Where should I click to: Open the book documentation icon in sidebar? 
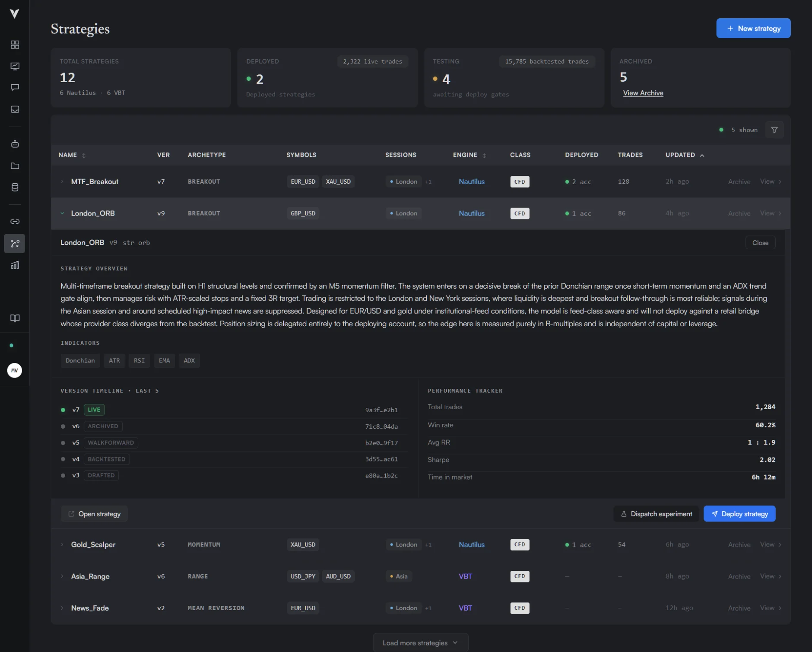click(x=15, y=318)
